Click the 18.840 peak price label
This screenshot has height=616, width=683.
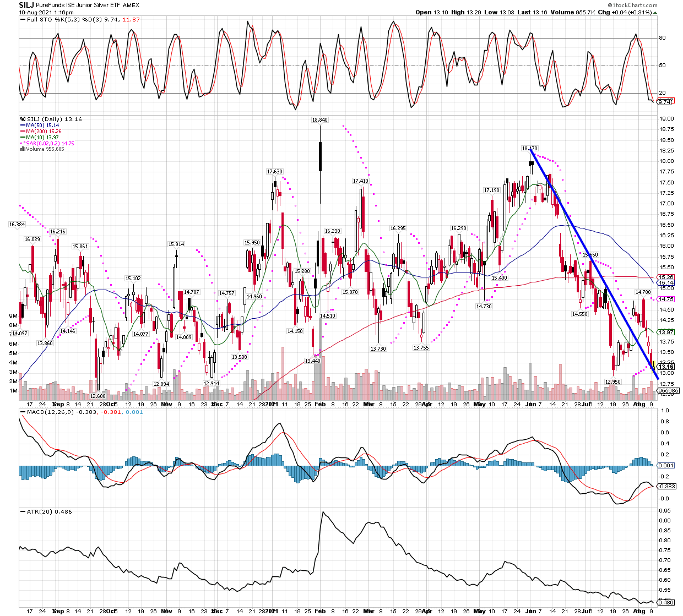pyautogui.click(x=319, y=119)
